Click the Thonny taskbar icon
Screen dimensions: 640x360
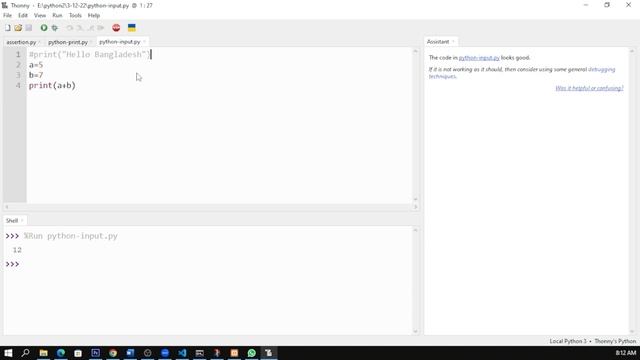269,353
